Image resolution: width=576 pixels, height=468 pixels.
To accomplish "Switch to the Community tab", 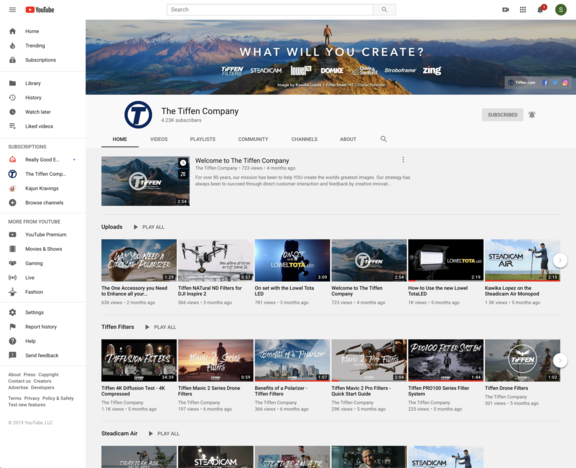I will [x=253, y=139].
